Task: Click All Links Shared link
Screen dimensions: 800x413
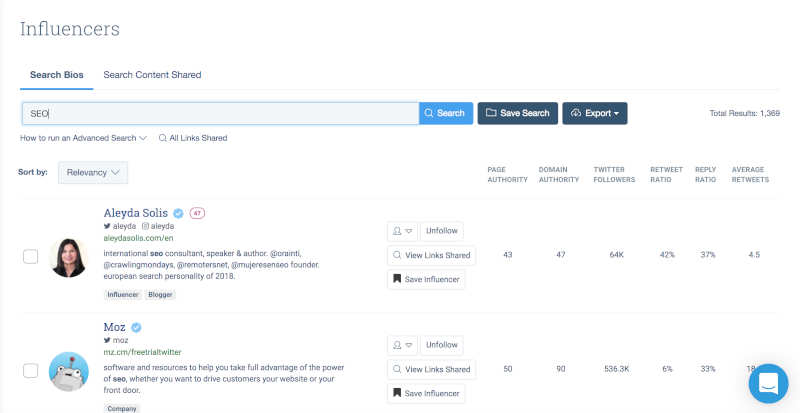Action: (x=193, y=138)
